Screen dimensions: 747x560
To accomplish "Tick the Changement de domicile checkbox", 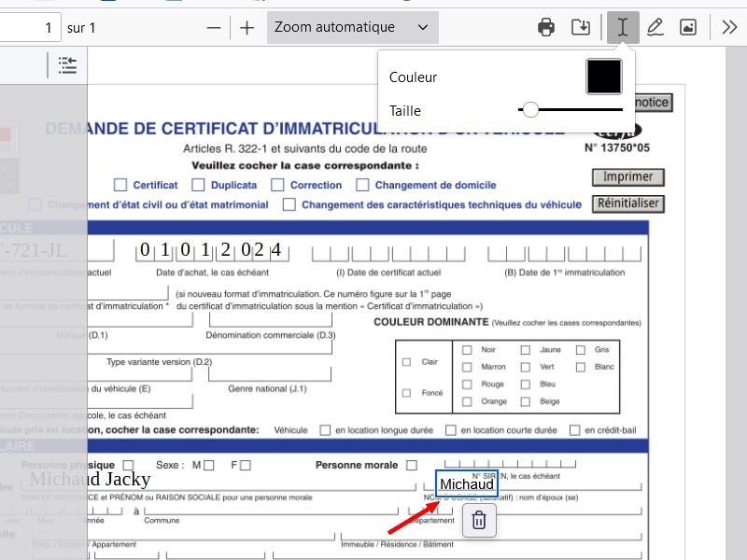I will [x=362, y=185].
